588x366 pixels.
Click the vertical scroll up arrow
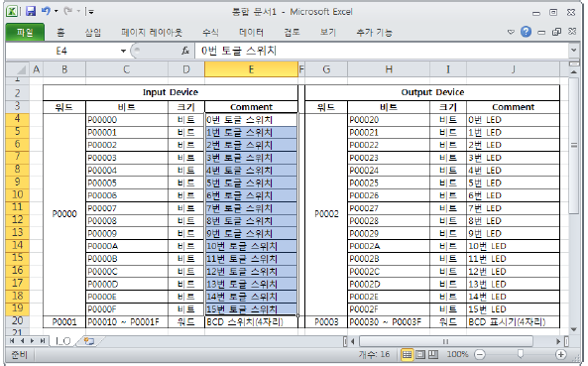(x=574, y=72)
